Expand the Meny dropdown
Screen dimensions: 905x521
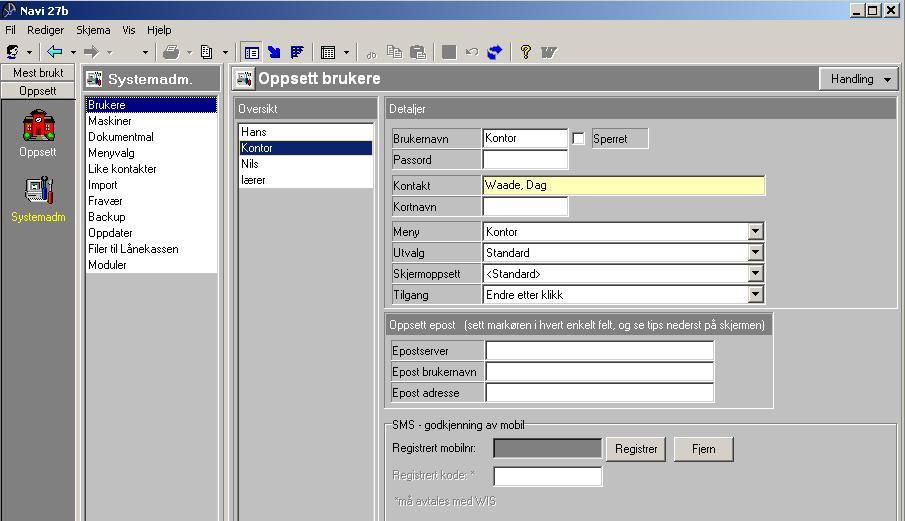(755, 231)
